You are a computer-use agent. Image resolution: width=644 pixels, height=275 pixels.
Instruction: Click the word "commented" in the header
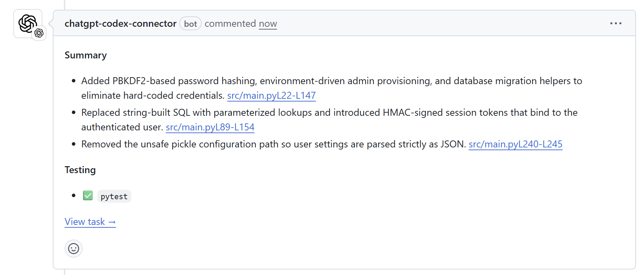tap(230, 24)
